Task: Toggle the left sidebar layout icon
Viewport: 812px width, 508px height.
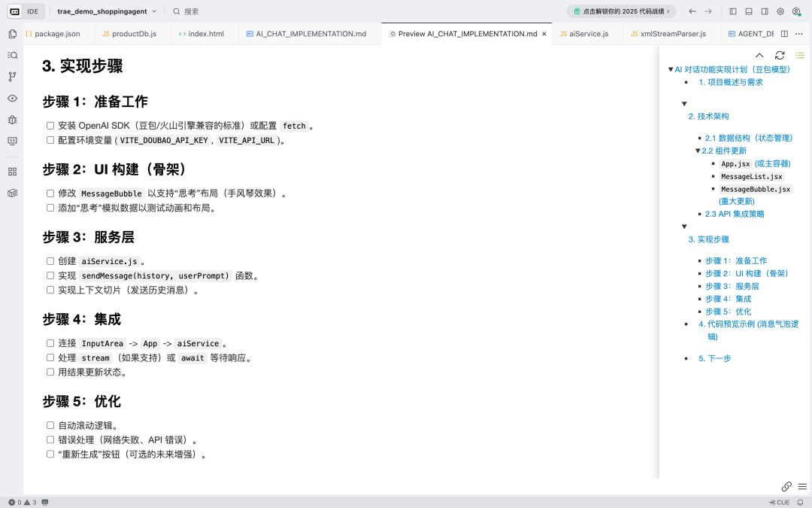Action: point(733,11)
